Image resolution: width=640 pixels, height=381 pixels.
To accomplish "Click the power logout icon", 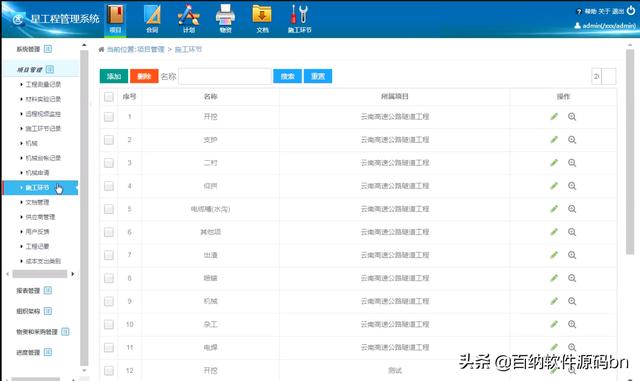I will 631,10.
